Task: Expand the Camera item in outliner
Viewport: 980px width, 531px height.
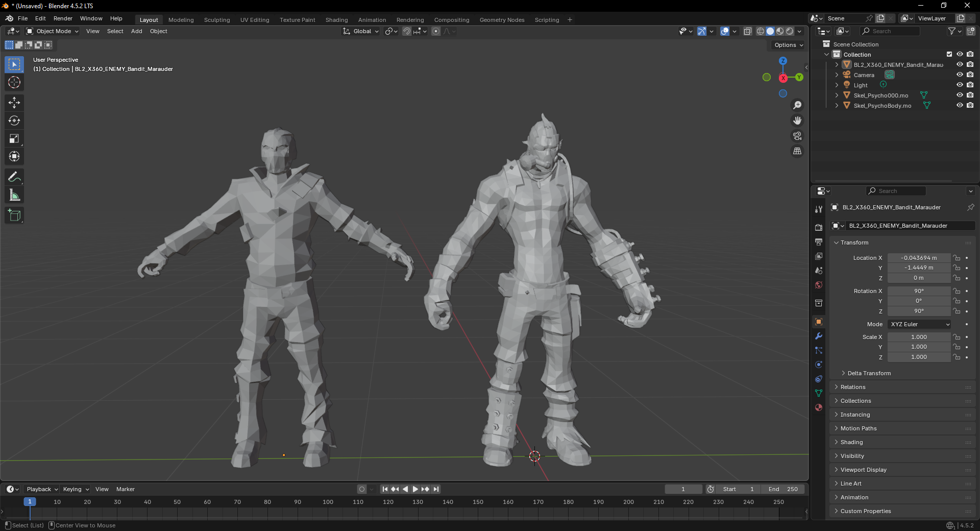Action: pos(837,75)
